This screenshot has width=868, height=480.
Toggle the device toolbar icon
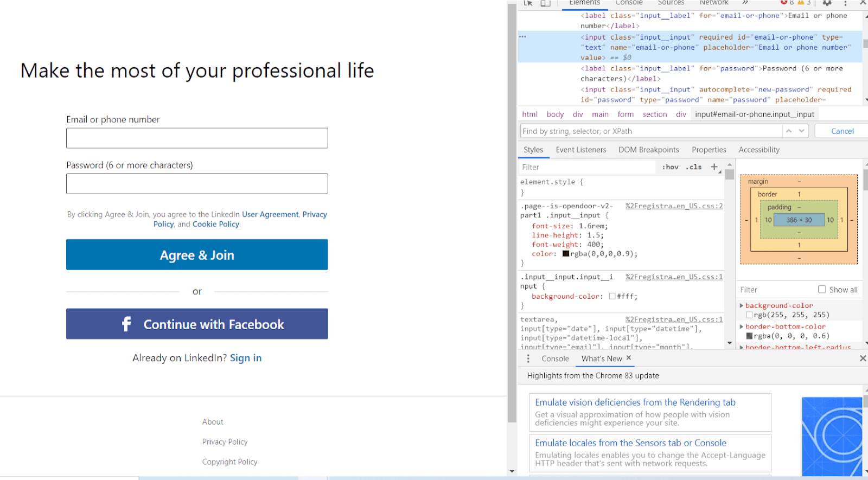[545, 3]
